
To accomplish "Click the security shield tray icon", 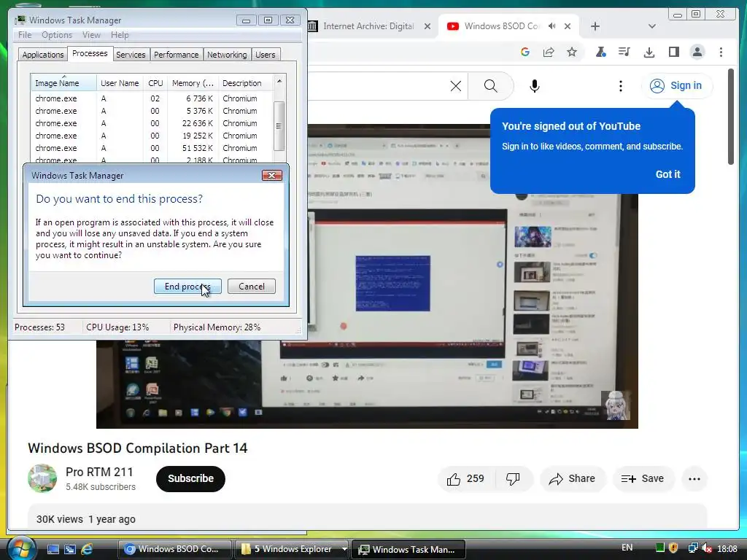I will point(673,548).
